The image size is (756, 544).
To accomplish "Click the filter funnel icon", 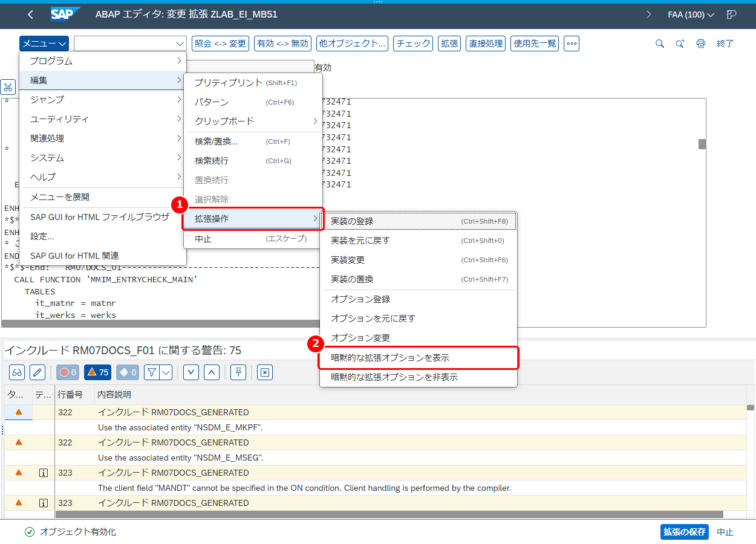I will click(x=151, y=372).
